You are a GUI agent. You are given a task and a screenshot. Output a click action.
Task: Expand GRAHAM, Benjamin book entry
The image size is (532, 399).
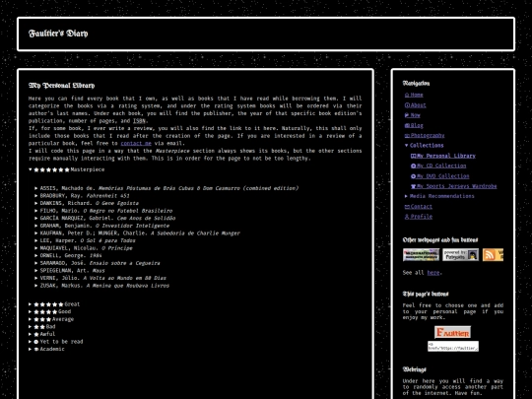coord(36,226)
